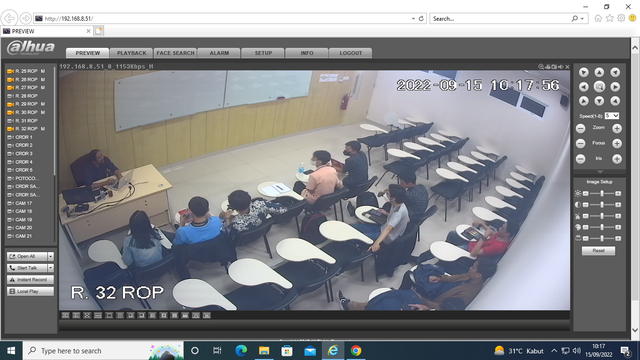Viewport: 640px width, 360px height.
Task: Pan camera left with PTZ arrow
Action: (584, 87)
